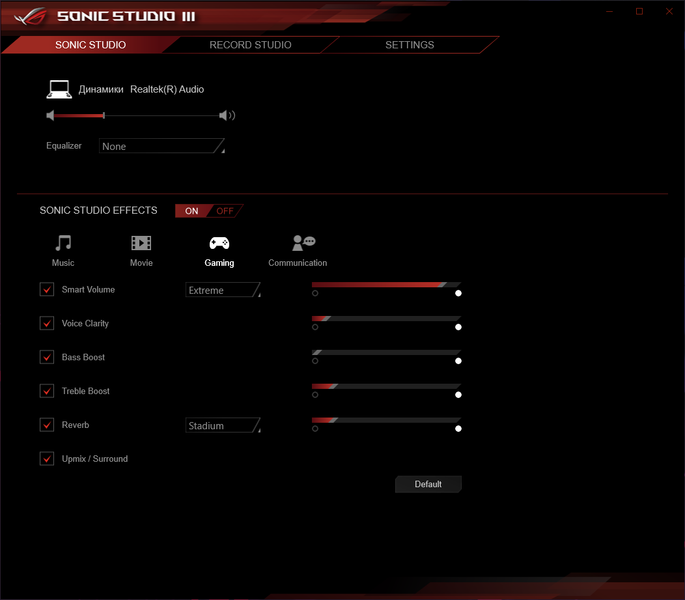Open the SETTINGS tab

[410, 45]
